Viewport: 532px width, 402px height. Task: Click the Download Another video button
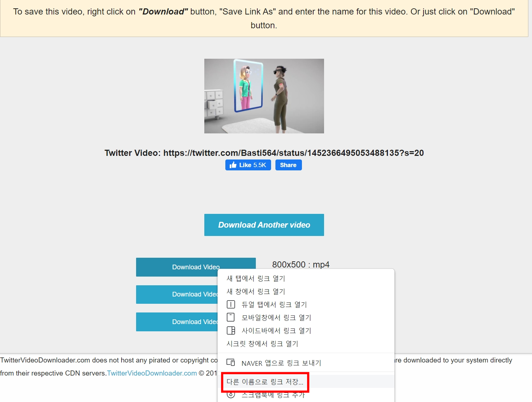[264, 225]
